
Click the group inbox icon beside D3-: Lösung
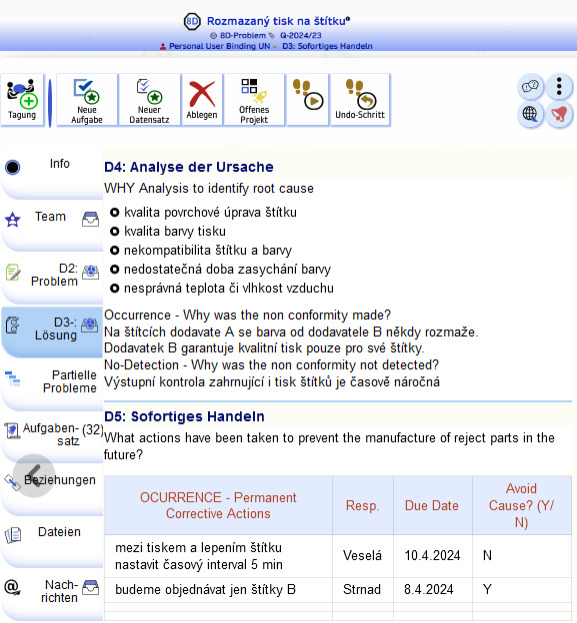pos(90,325)
